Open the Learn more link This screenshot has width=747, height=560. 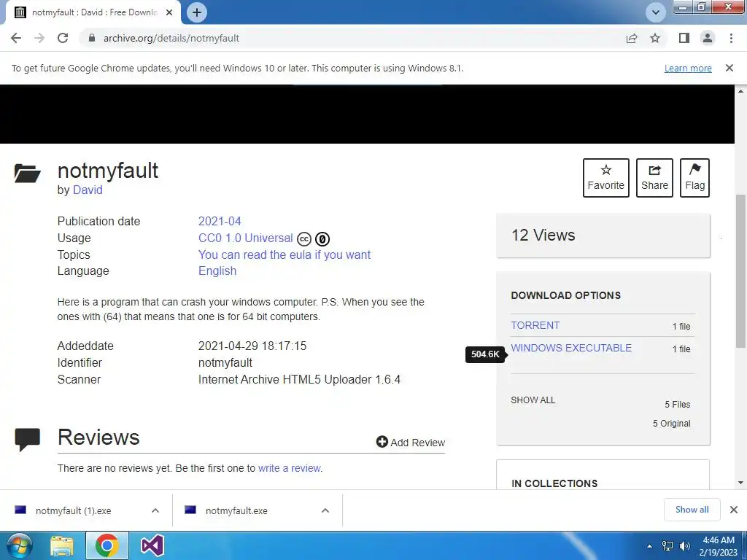point(688,68)
